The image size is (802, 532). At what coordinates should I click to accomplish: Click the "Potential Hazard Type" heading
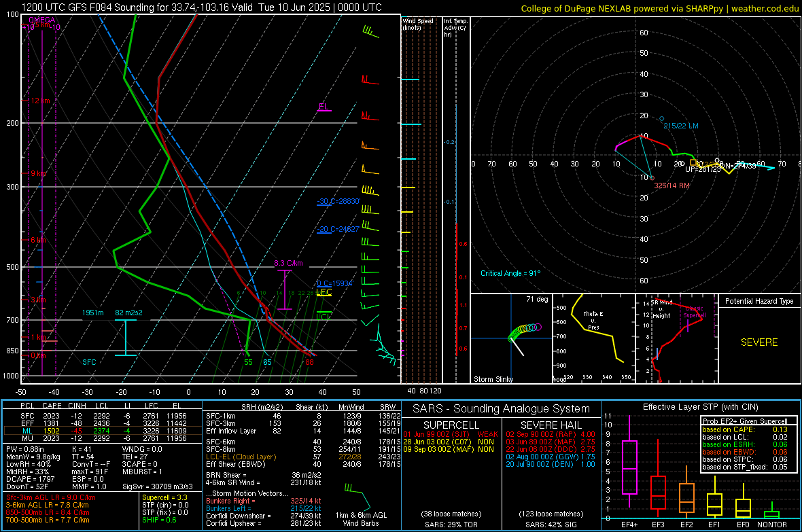pos(759,301)
